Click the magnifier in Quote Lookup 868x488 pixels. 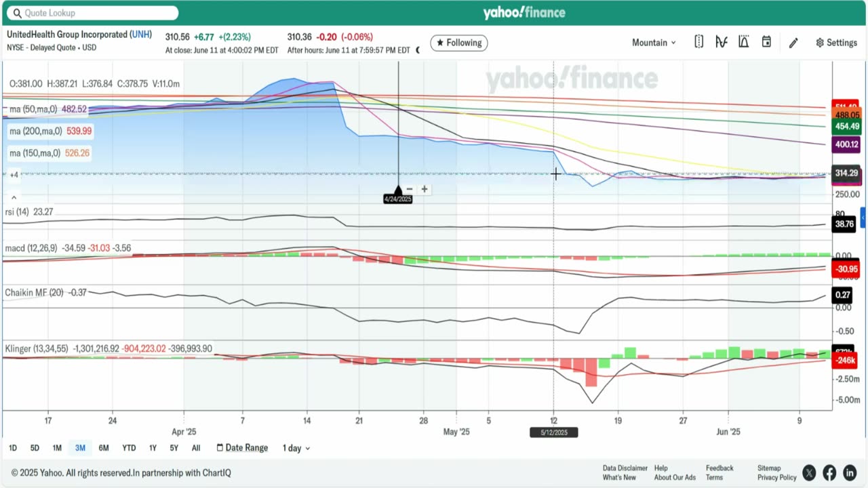coord(17,13)
